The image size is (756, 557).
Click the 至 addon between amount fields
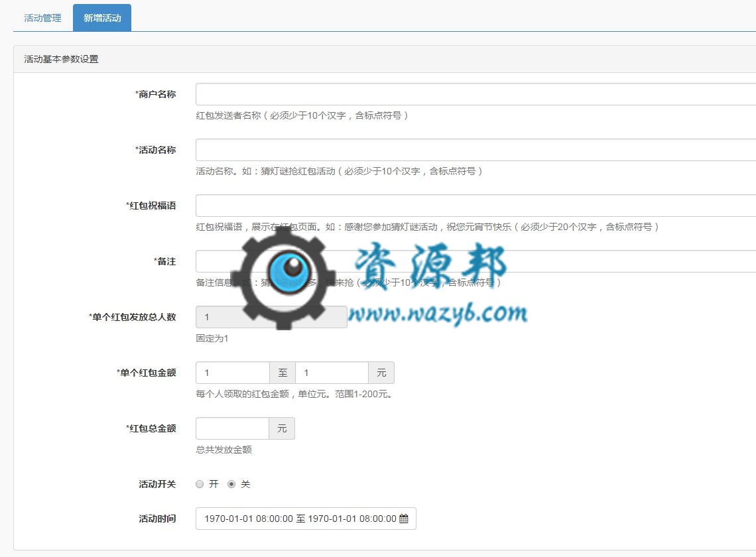pos(283,373)
